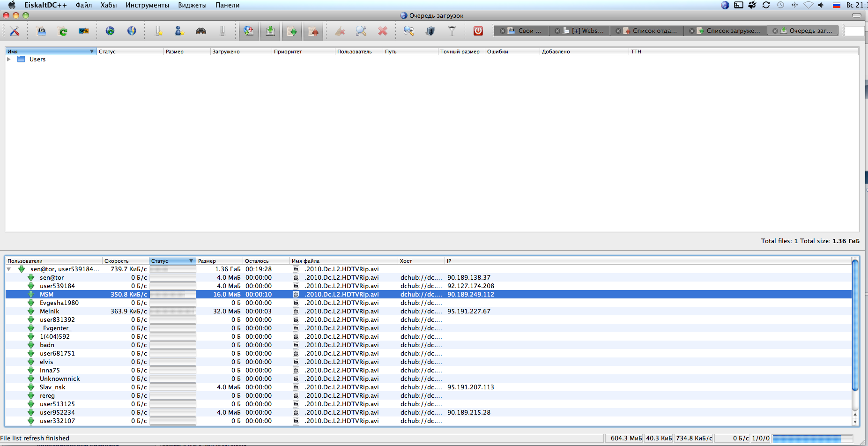The width and height of the screenshot is (868, 446).
Task: Select the Melnik transfer row
Action: tap(49, 312)
